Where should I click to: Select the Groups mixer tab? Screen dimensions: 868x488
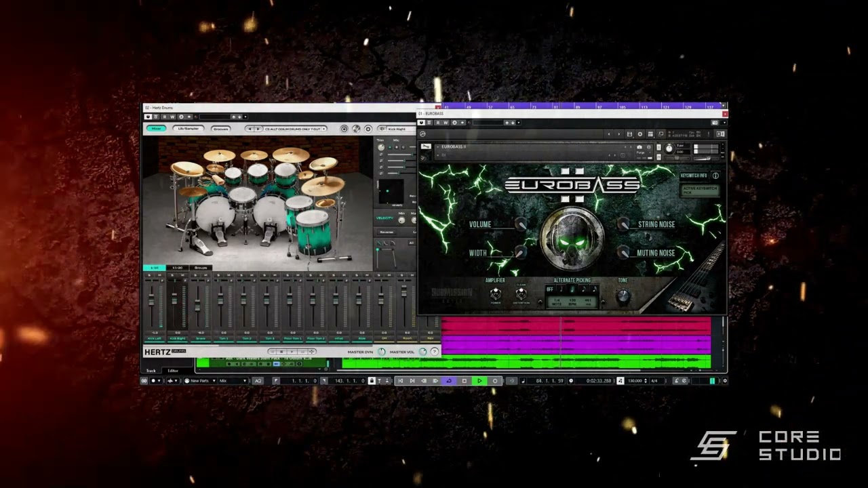coord(201,268)
